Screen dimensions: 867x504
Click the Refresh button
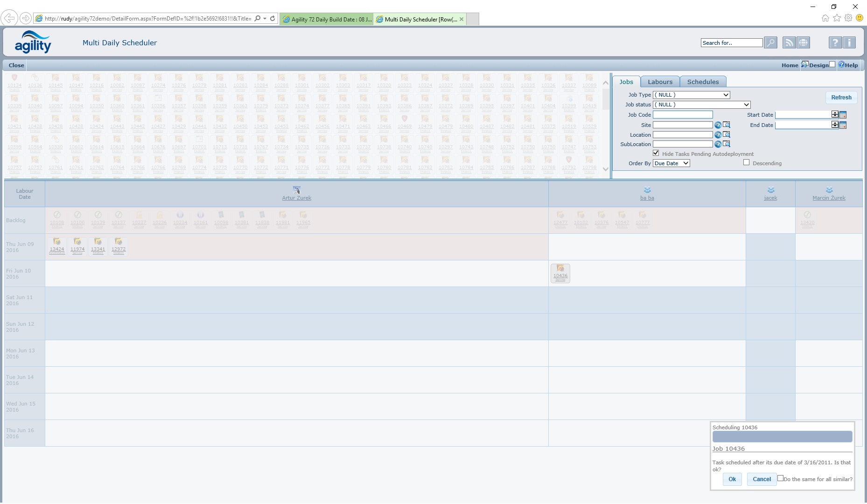pos(841,98)
